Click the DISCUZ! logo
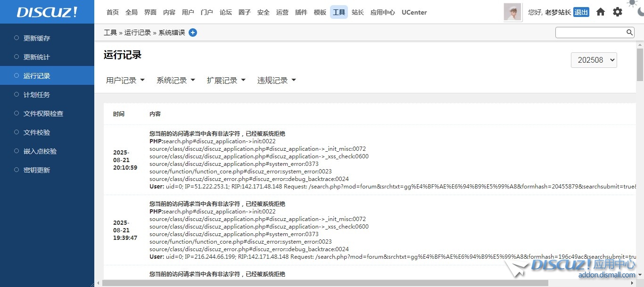Image resolution: width=644 pixels, height=287 pixels. [x=47, y=12]
